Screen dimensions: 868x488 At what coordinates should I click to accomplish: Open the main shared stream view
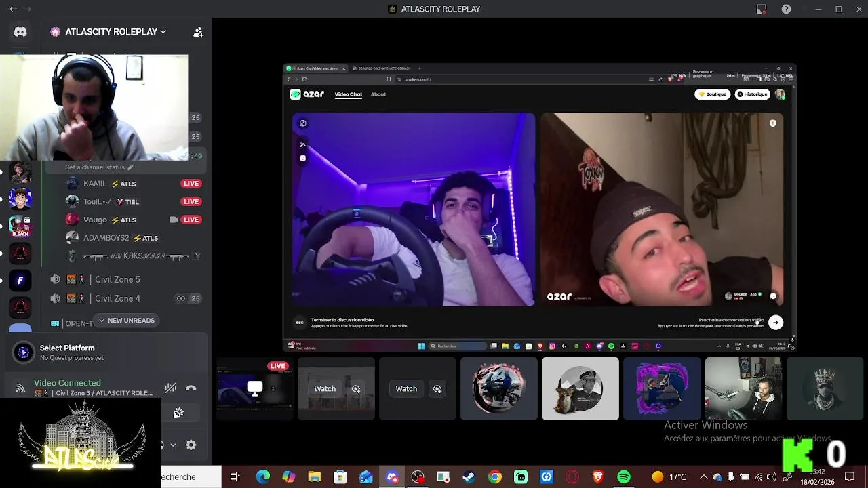click(x=540, y=207)
